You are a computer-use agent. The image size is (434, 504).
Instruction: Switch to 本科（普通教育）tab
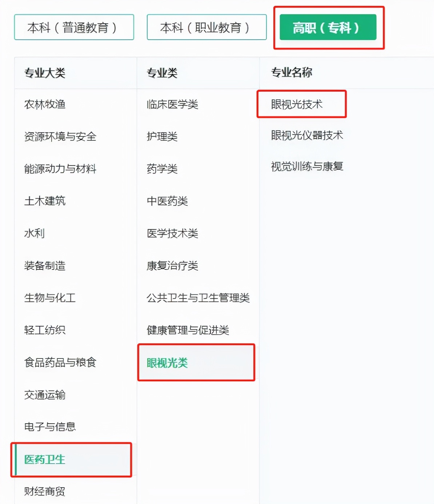tap(74, 27)
